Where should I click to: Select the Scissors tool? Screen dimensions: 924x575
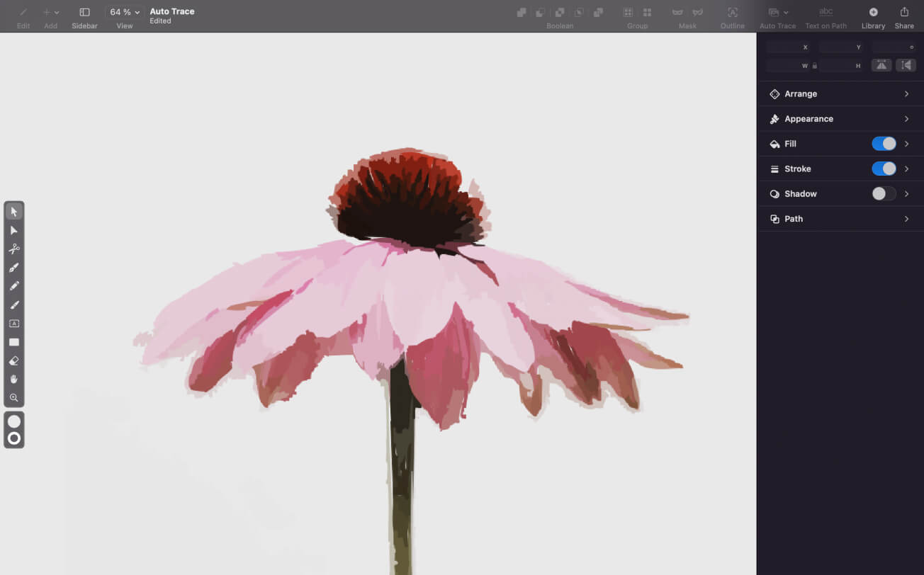(14, 249)
